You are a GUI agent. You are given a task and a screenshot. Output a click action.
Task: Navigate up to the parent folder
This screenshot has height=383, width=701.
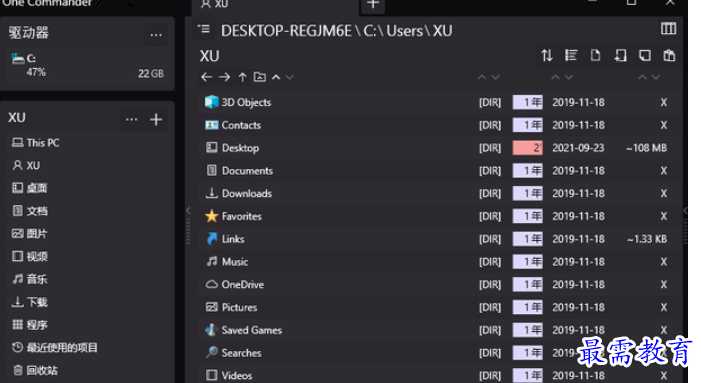point(242,77)
